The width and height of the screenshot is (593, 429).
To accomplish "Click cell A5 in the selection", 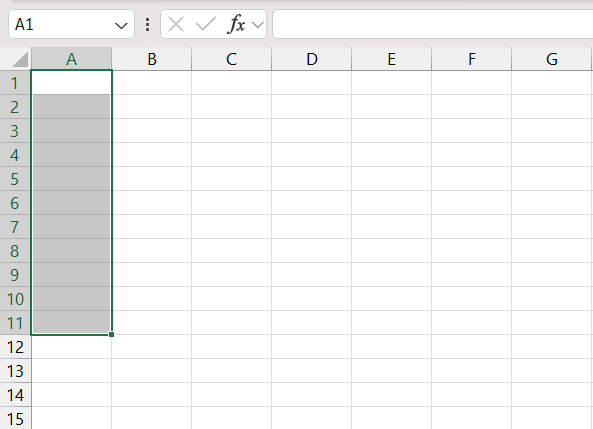I will point(71,179).
